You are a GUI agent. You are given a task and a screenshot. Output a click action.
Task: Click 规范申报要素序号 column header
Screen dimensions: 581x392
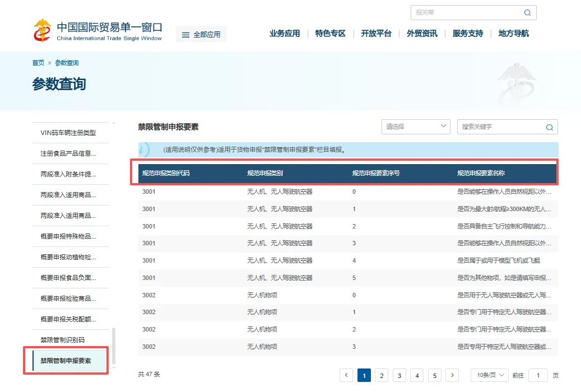376,173
